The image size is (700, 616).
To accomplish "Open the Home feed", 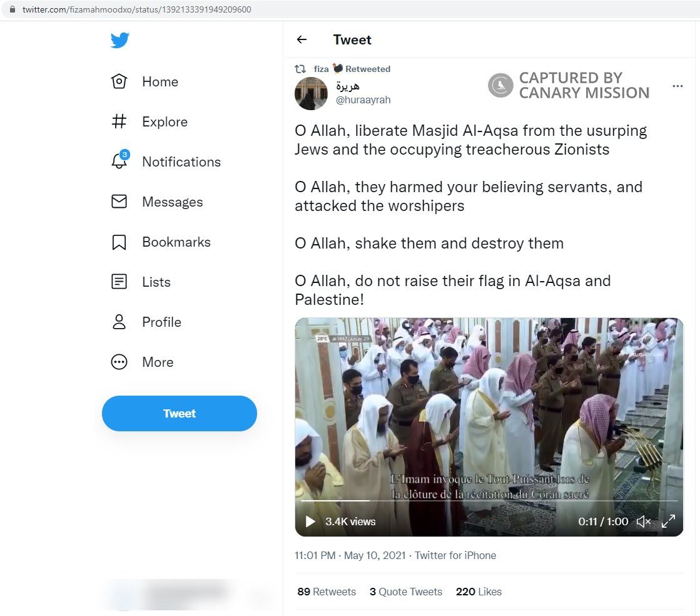I will (x=160, y=81).
